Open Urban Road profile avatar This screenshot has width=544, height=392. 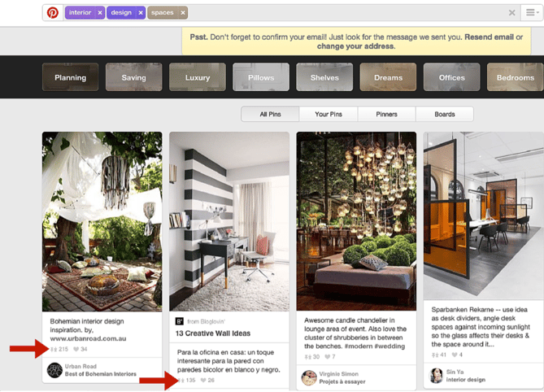coord(54,370)
